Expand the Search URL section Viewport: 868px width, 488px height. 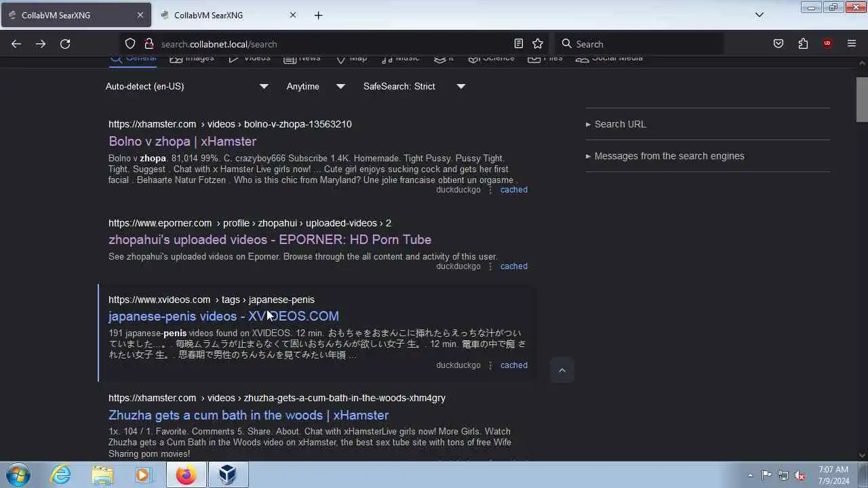616,124
